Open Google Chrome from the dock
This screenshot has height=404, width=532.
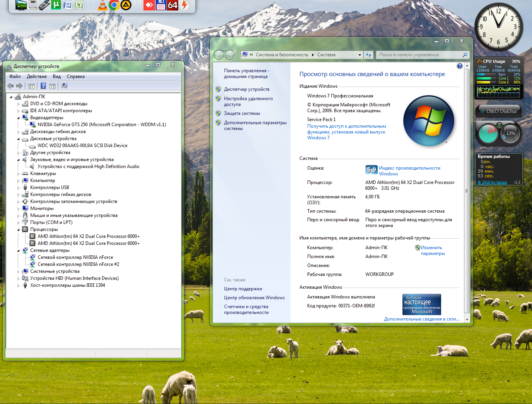(114, 5)
